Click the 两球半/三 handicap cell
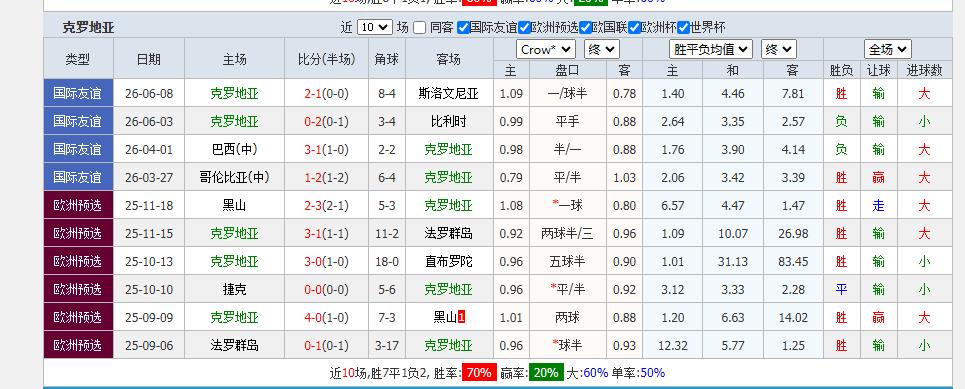This screenshot has height=389, width=965. click(567, 233)
